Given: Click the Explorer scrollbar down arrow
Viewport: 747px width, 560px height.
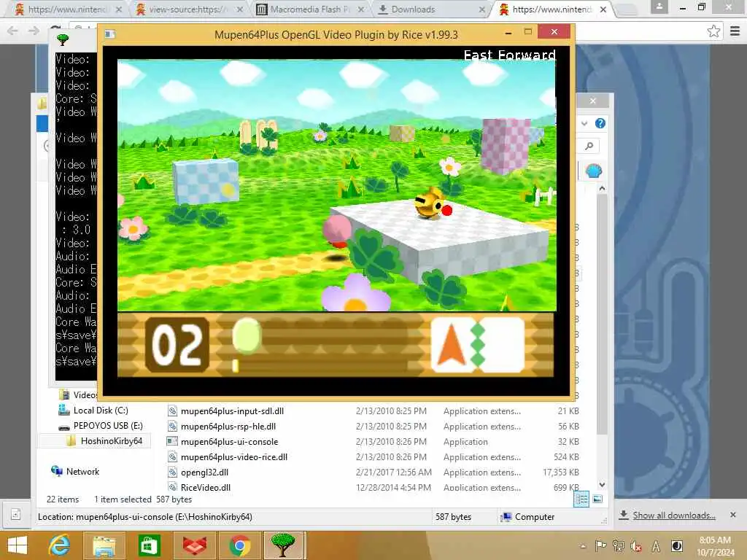Looking at the screenshot, I should point(602,484).
